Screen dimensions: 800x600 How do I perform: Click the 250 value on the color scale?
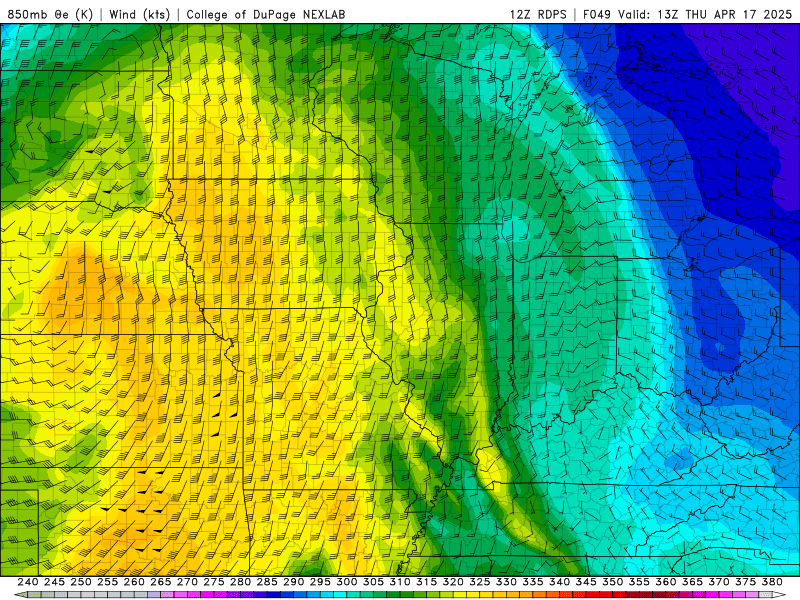point(81,582)
